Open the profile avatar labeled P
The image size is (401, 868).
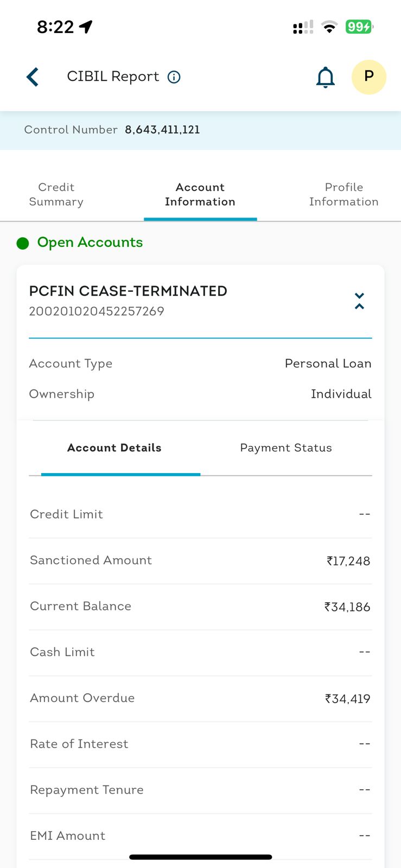(x=368, y=77)
